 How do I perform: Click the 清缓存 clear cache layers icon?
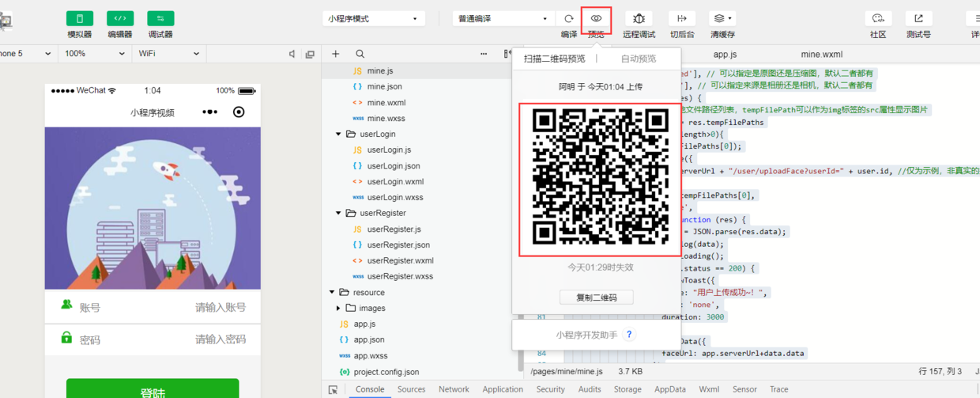click(x=722, y=18)
